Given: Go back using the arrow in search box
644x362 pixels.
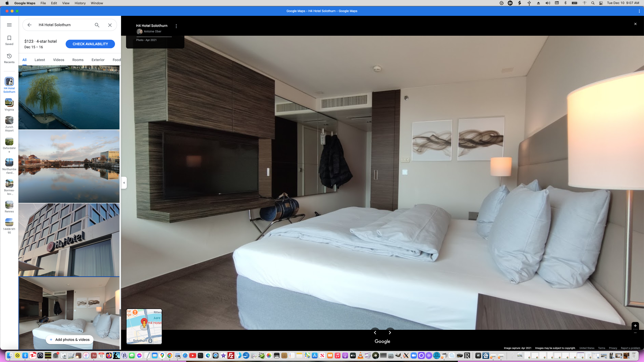Looking at the screenshot, I should [29, 25].
